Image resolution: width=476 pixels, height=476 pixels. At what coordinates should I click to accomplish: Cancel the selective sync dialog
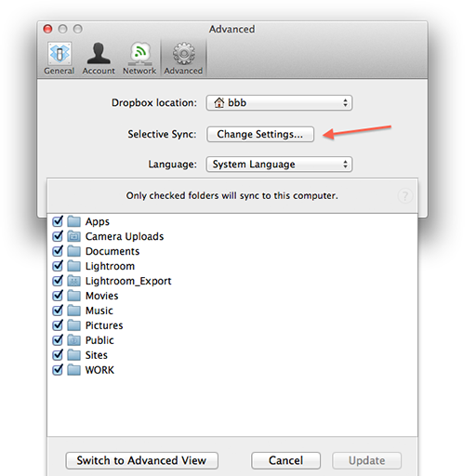(285, 460)
